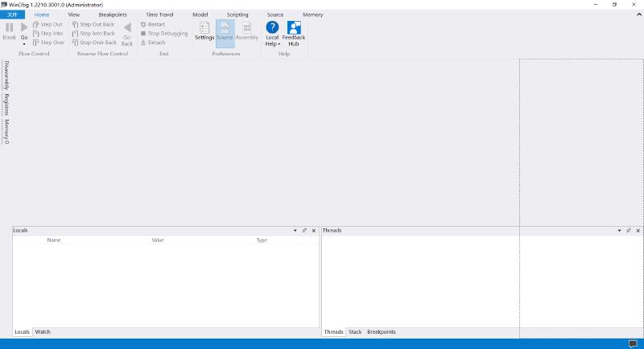Click Step Over Back
The image size is (644, 349).
pyautogui.click(x=94, y=43)
